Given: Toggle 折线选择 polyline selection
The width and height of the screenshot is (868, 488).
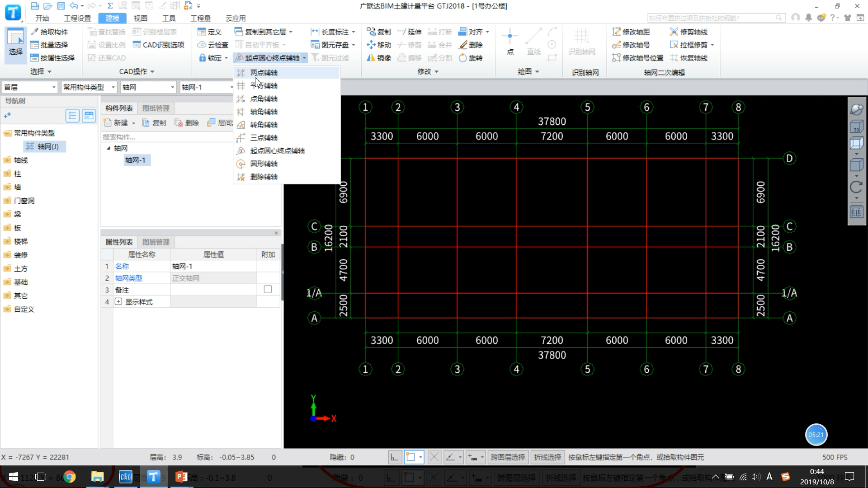Looking at the screenshot, I should pos(547,457).
